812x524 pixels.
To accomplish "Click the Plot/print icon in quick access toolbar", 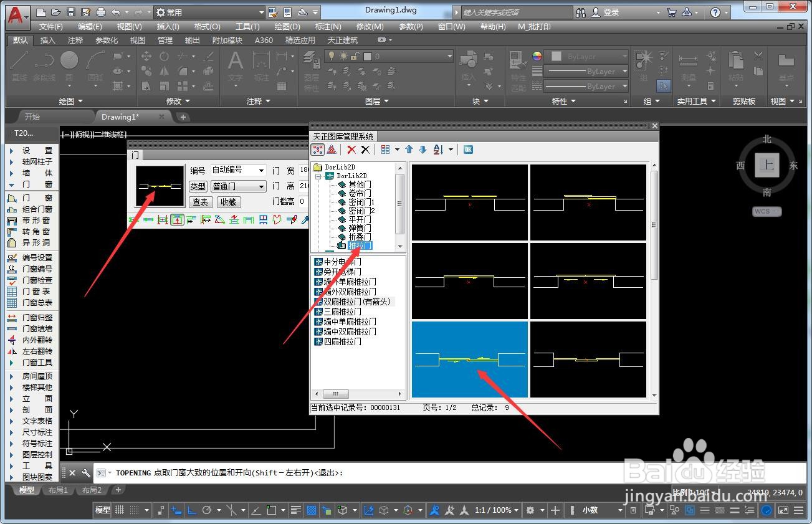I will pos(102,12).
